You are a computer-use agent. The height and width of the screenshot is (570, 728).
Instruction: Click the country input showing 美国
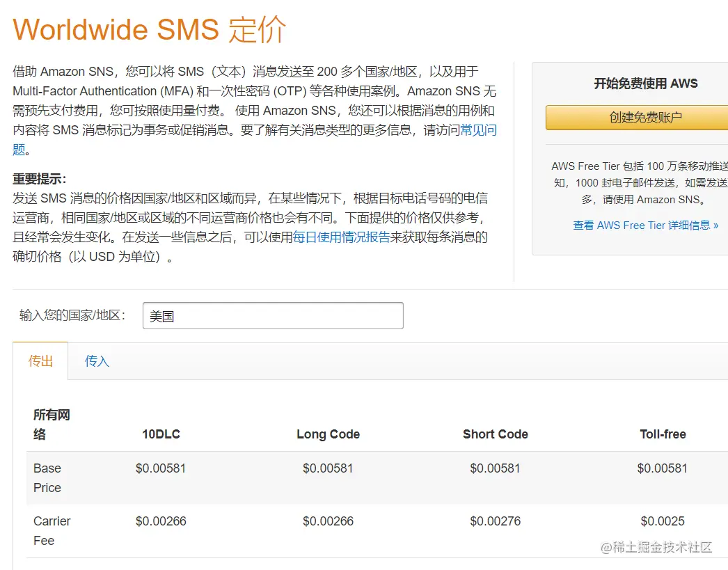273,315
